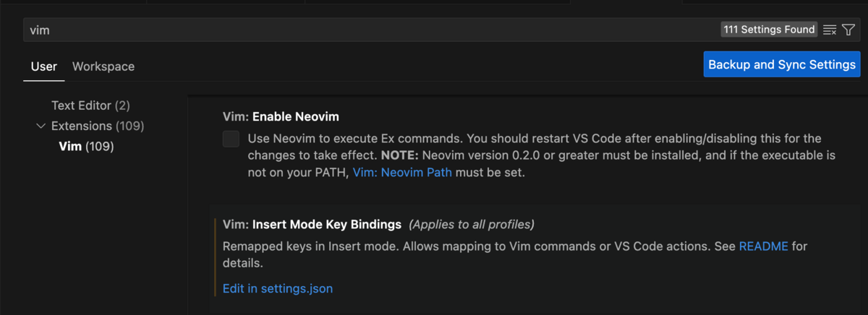This screenshot has width=868, height=315.
Task: Open the Vim: Neovim Path link
Action: 402,173
